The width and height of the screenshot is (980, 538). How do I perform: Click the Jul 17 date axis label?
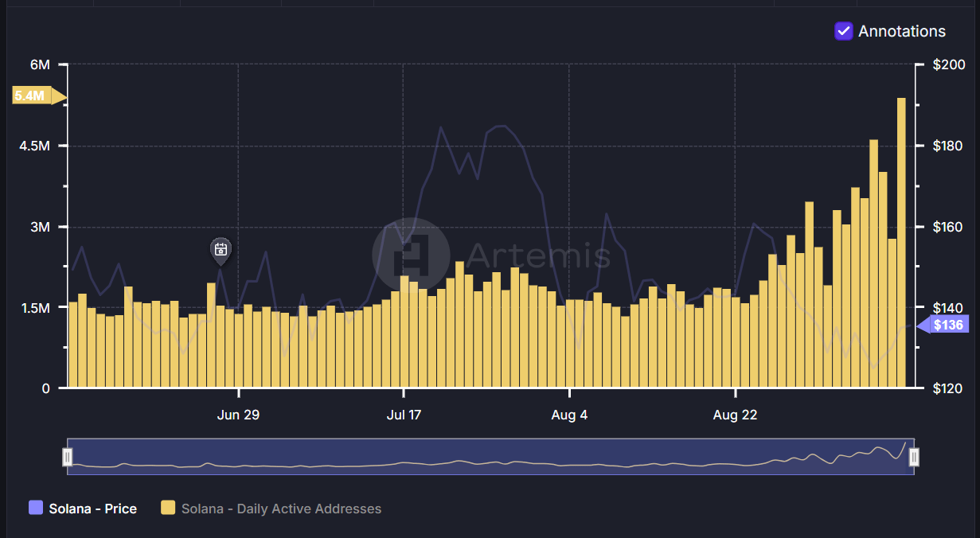[x=404, y=415]
